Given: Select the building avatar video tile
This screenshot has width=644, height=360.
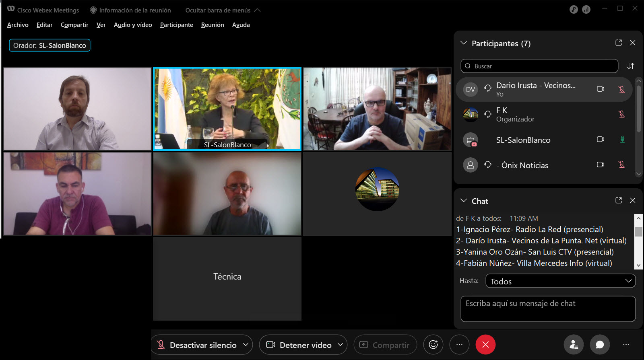Looking at the screenshot, I should (x=377, y=193).
